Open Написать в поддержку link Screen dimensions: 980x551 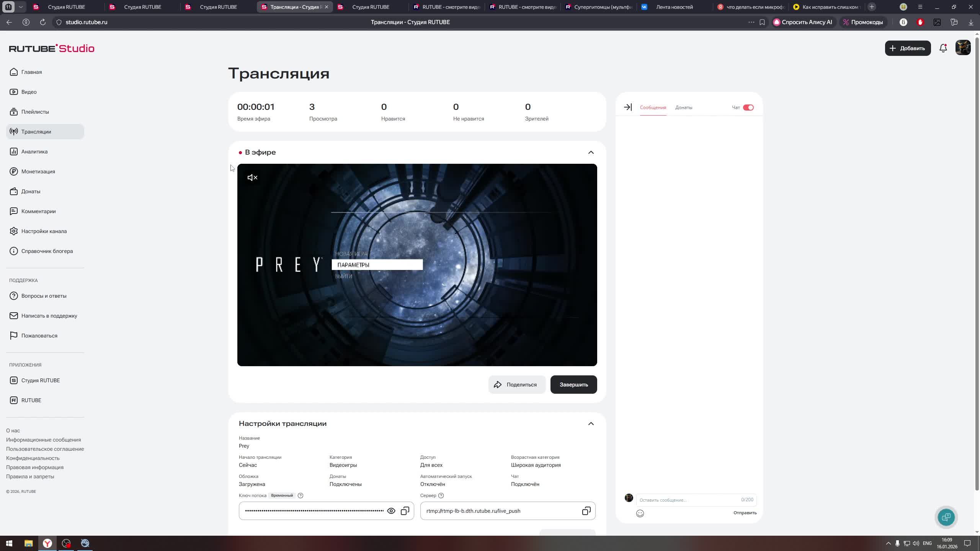[45, 316]
